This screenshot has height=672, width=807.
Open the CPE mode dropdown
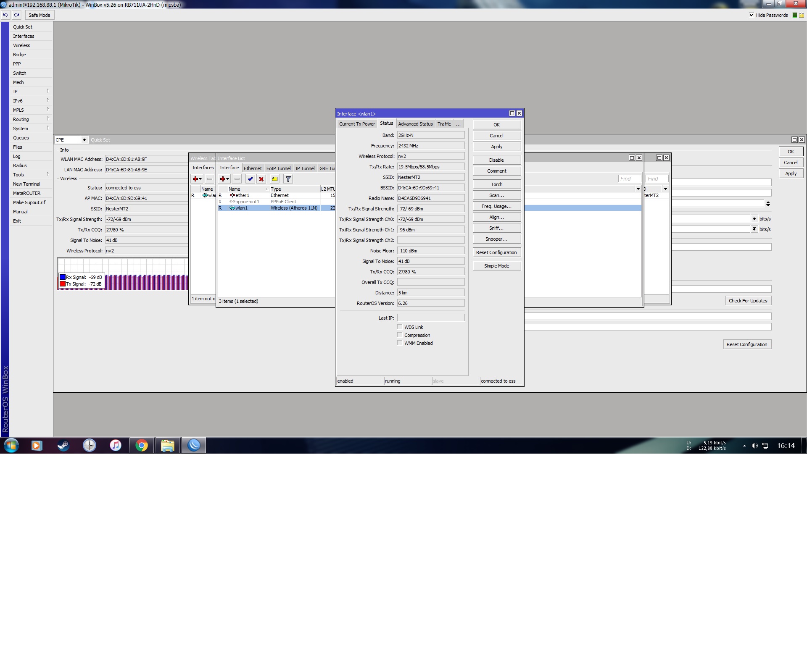[x=84, y=139]
